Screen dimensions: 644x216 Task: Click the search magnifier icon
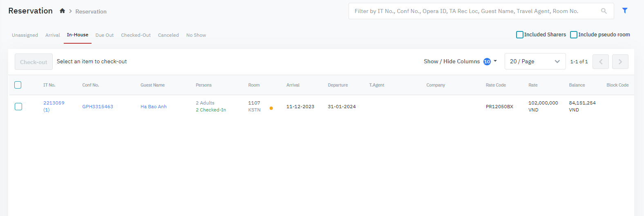tap(604, 11)
